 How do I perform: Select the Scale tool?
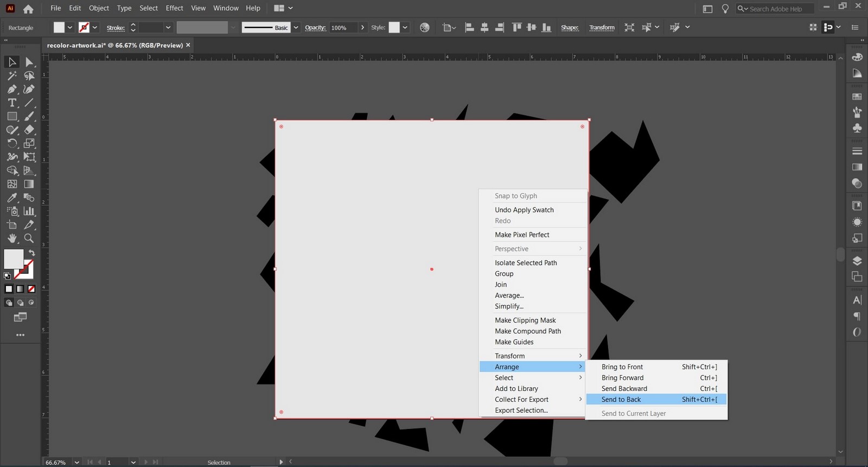tap(29, 143)
